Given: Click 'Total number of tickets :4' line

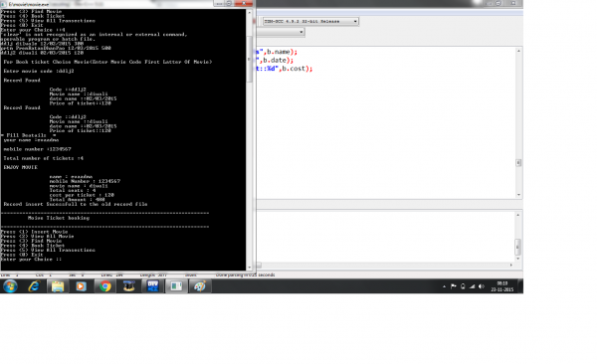Looking at the screenshot, I should click(44, 158).
